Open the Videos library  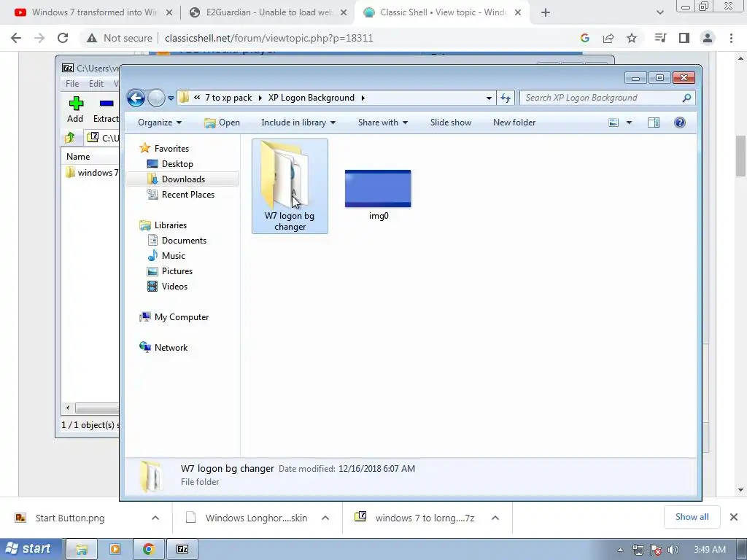(167, 286)
